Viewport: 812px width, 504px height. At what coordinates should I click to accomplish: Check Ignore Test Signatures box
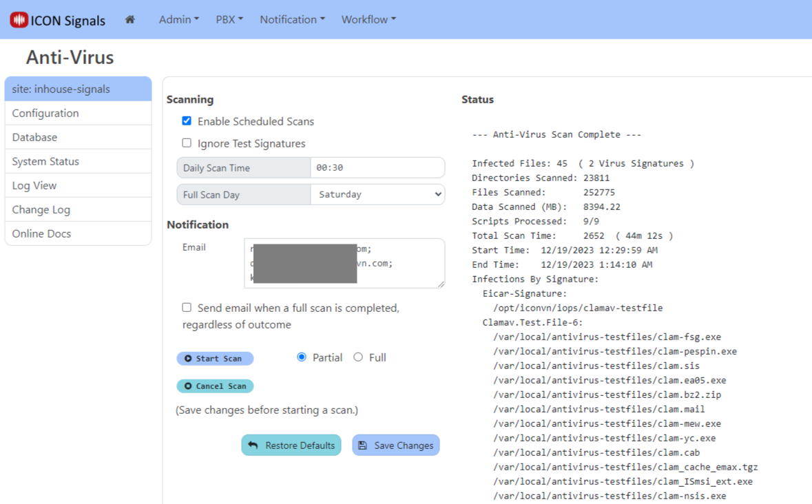(x=187, y=143)
